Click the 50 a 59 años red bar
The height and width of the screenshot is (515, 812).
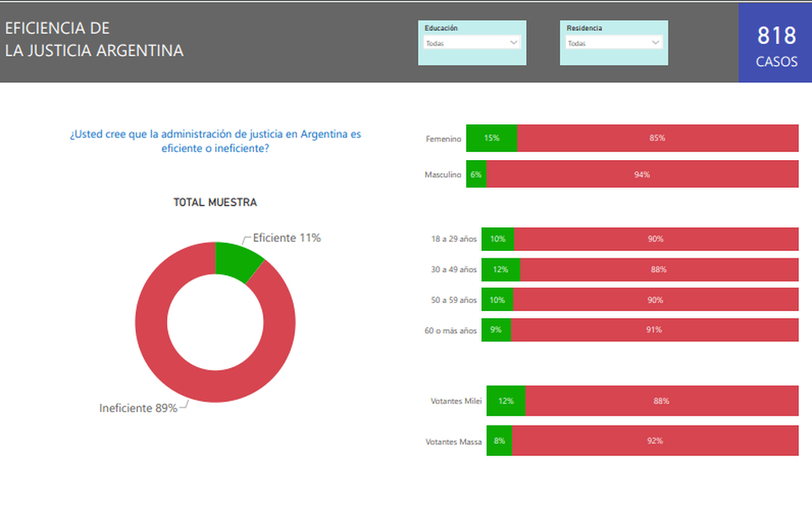[x=655, y=300]
